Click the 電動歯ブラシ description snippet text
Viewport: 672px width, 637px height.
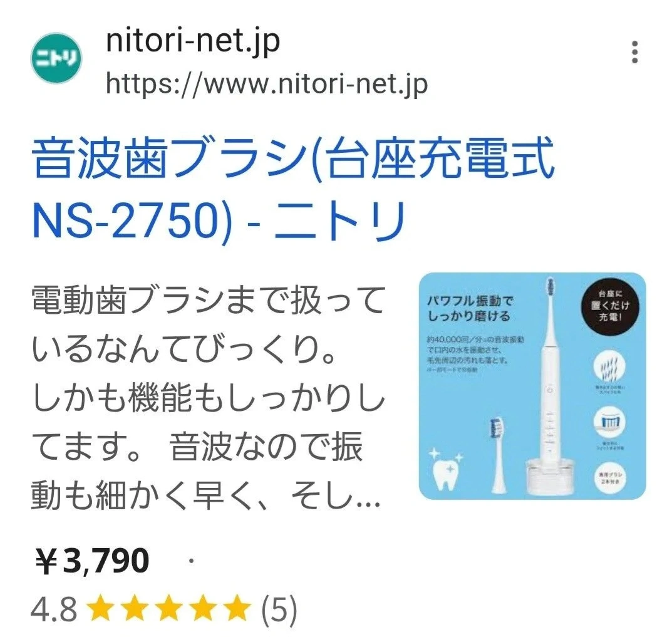208,398
